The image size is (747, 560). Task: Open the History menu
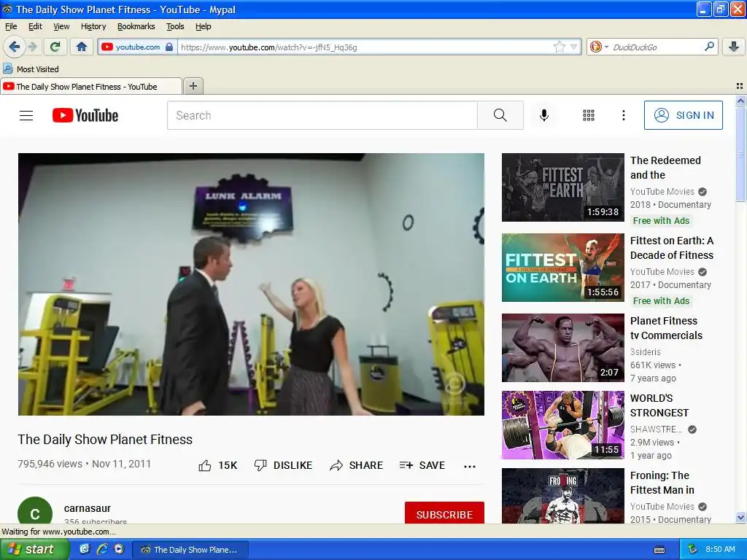click(x=93, y=26)
